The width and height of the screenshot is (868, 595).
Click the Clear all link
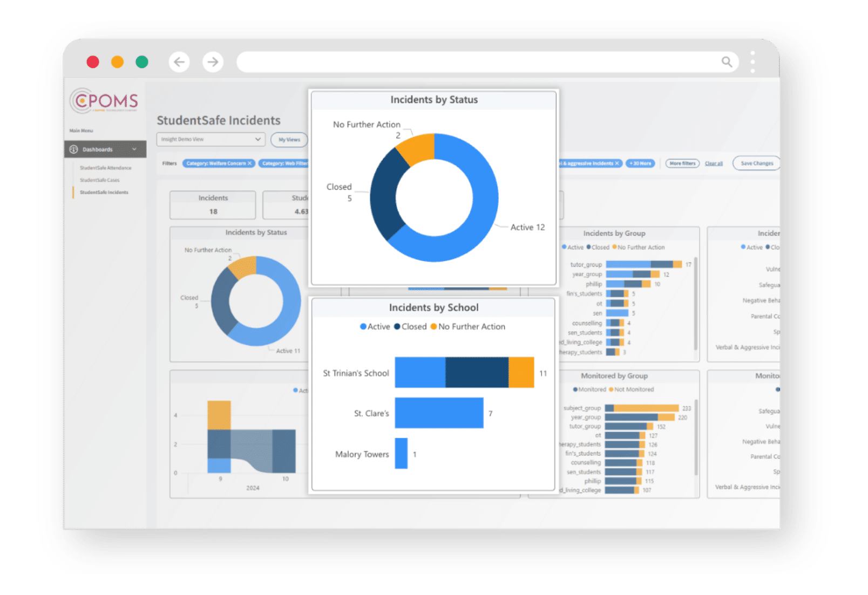click(713, 163)
